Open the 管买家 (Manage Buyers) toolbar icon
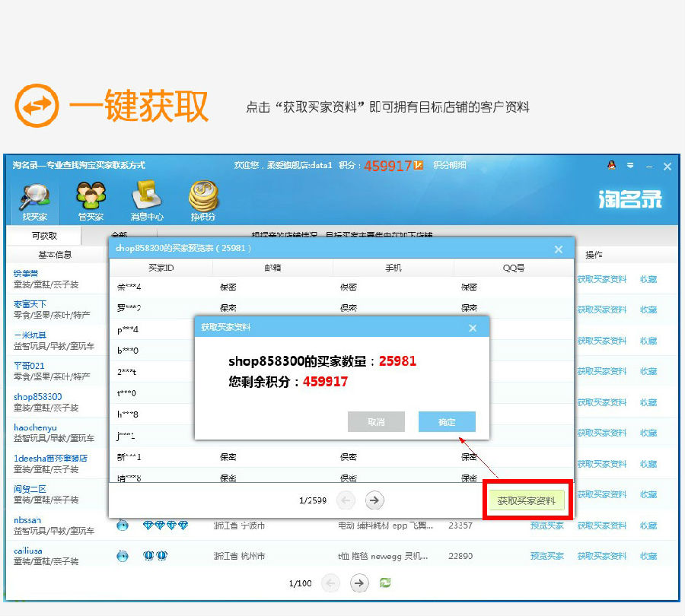 (x=91, y=201)
